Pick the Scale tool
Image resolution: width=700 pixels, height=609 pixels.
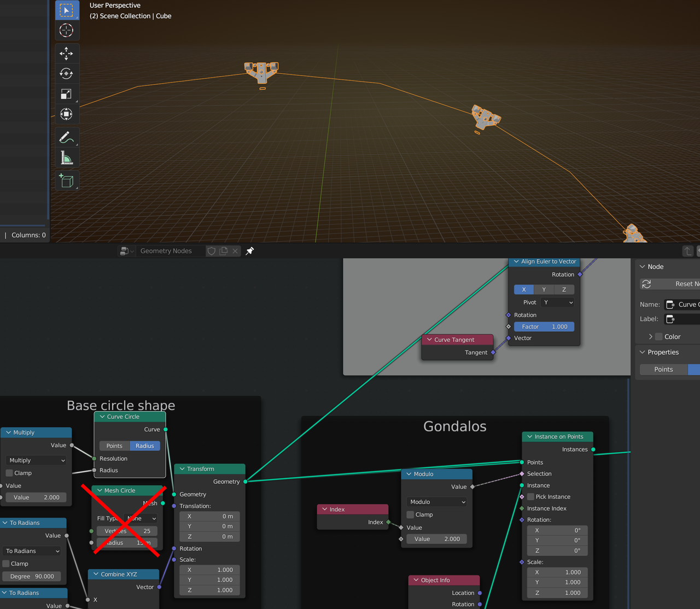pyautogui.click(x=67, y=94)
